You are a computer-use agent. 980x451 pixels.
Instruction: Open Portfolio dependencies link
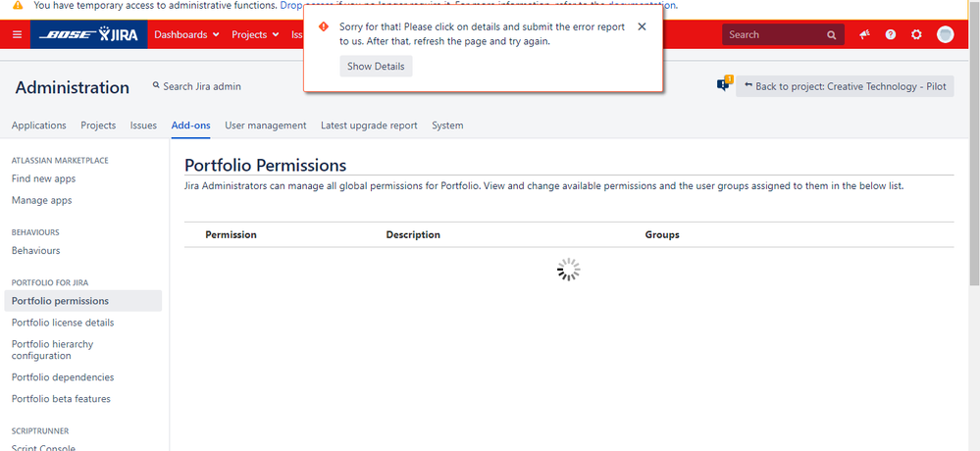pos(63,377)
